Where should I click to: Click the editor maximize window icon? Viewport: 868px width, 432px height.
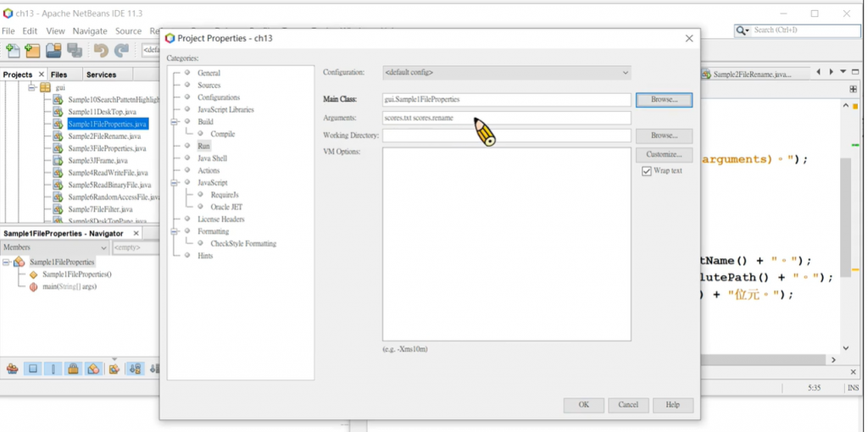(856, 72)
